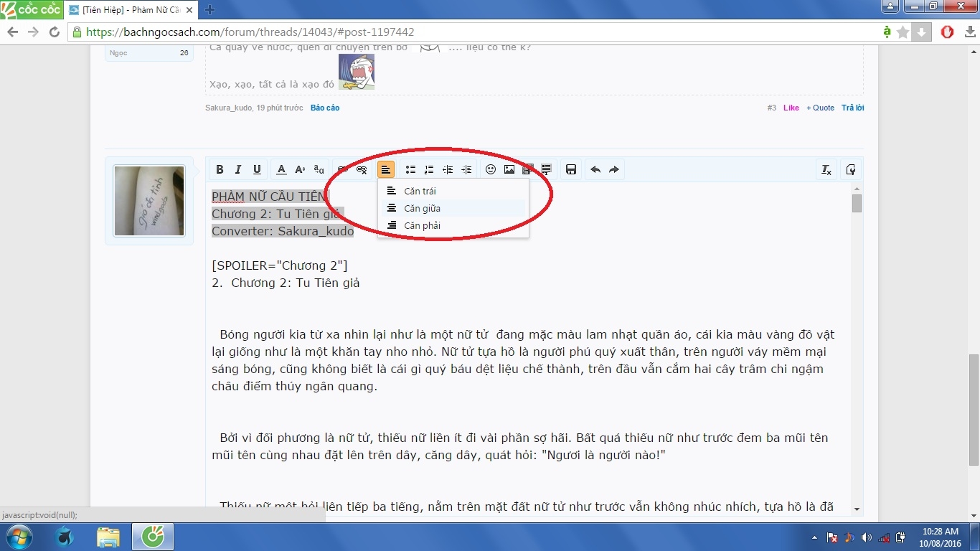Click the save draft floppy icon
Screen dimensions: 980x551
coord(571,170)
